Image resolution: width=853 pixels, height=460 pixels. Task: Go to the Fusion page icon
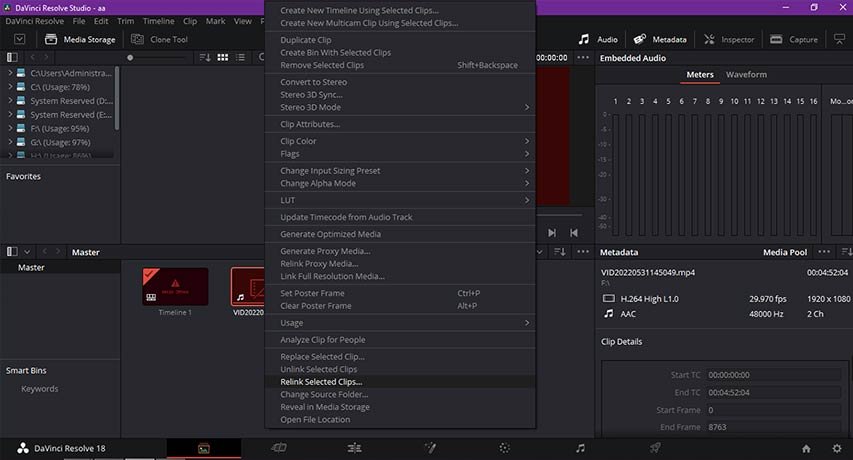[x=430, y=448]
